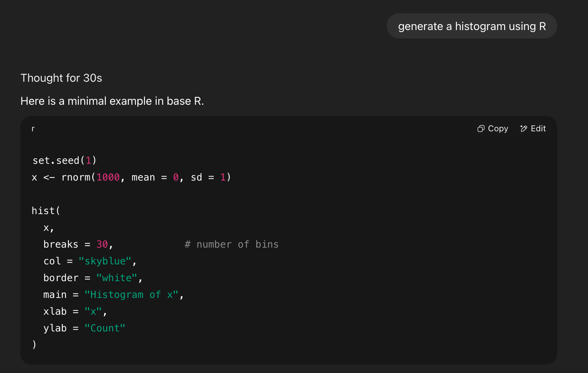Click the "Histogram of x" title string
Viewport: 588px width, 373px height.
point(131,294)
